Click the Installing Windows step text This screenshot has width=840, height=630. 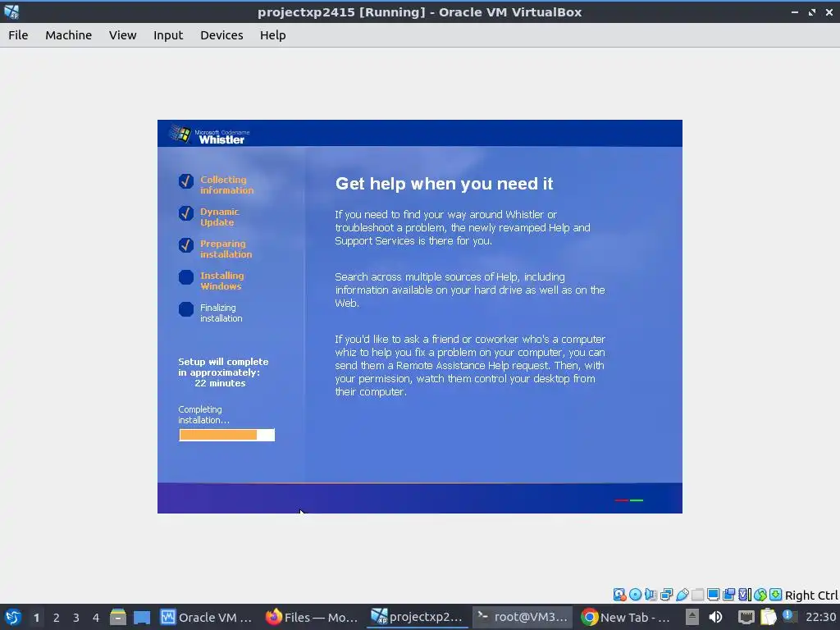pos(221,281)
